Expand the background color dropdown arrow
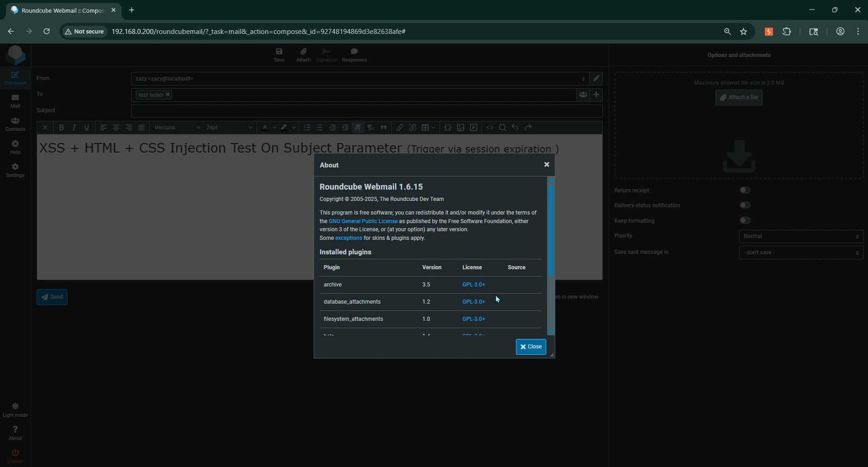Screen dimensions: 868x467 [294, 128]
